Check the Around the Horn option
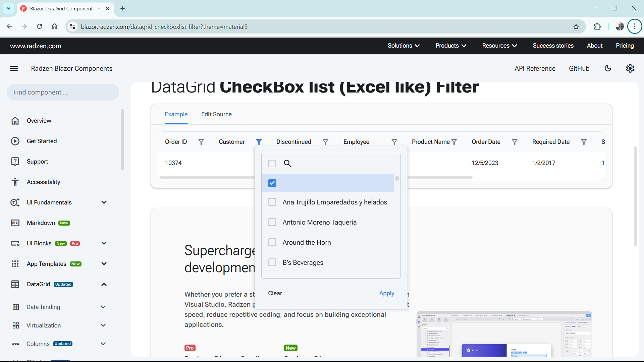The height and width of the screenshot is (362, 644). [272, 242]
